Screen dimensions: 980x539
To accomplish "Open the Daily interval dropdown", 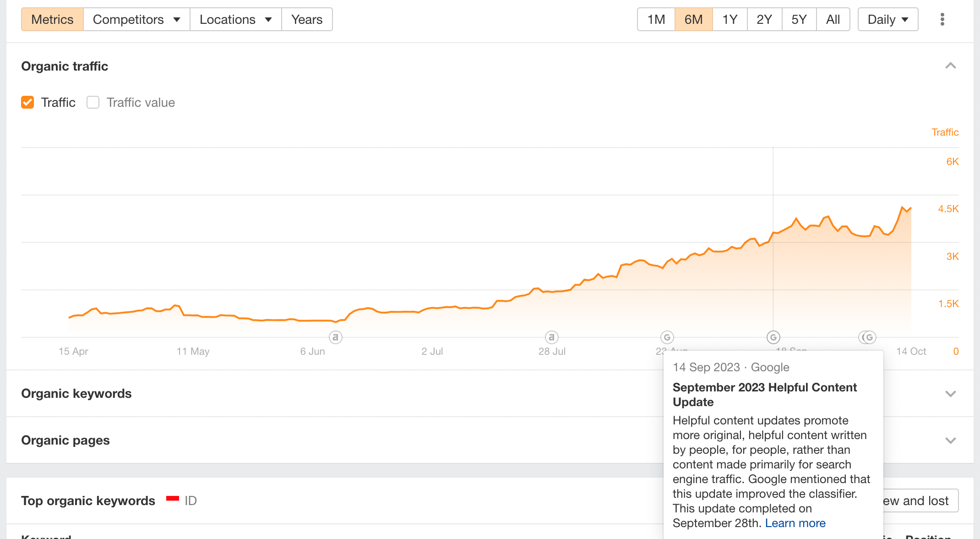I will (888, 19).
